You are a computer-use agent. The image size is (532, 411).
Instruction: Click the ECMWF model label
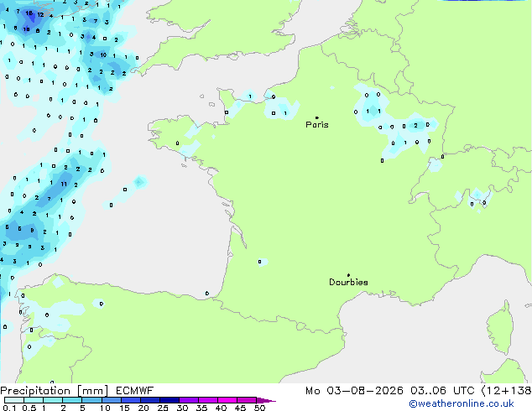[134, 391]
